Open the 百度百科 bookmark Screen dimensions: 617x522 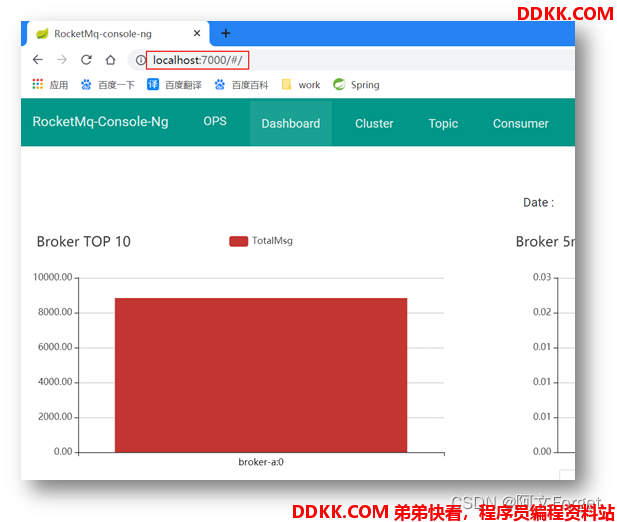[x=241, y=85]
